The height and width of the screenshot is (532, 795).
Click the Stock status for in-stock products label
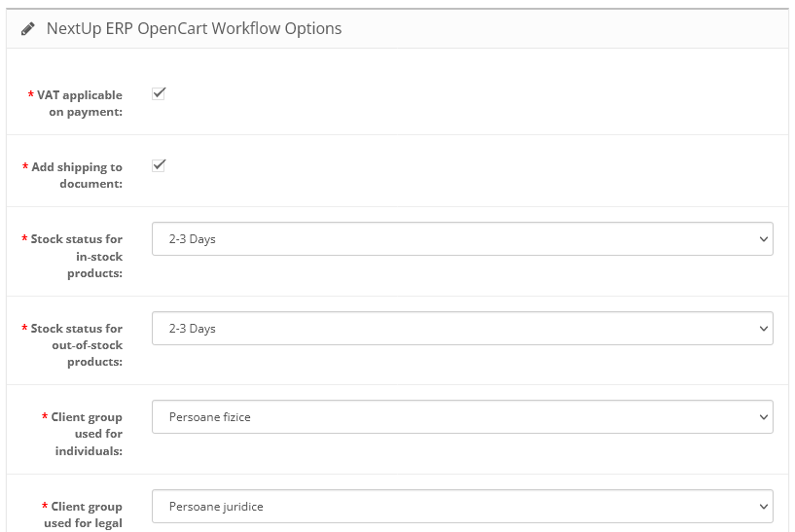77,256
